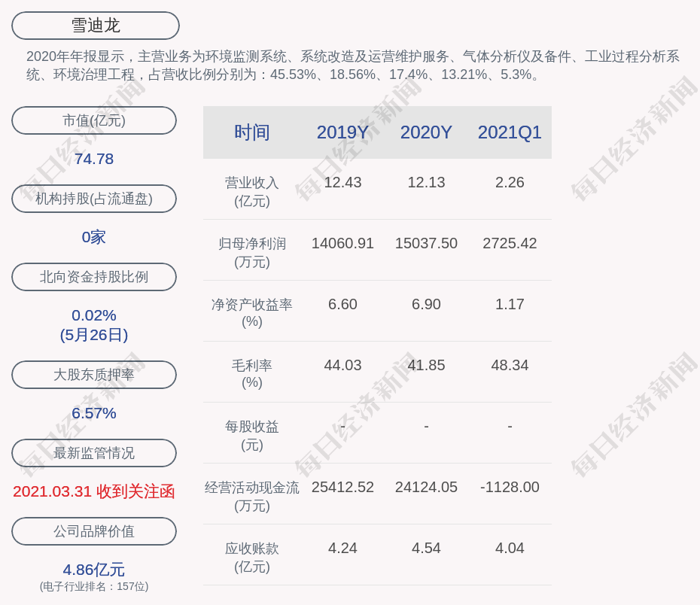Select net profit 14060.91
The image size is (700, 605).
click(x=343, y=244)
